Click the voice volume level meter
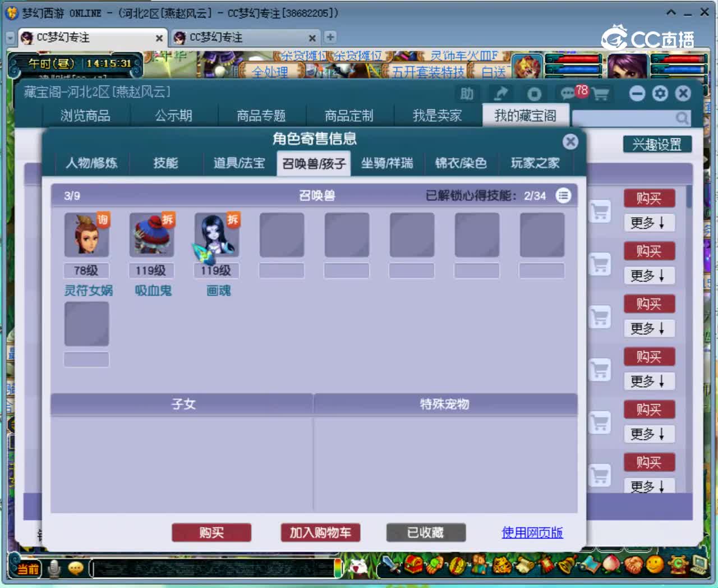Viewport: 718px width, 588px height. 338,568
